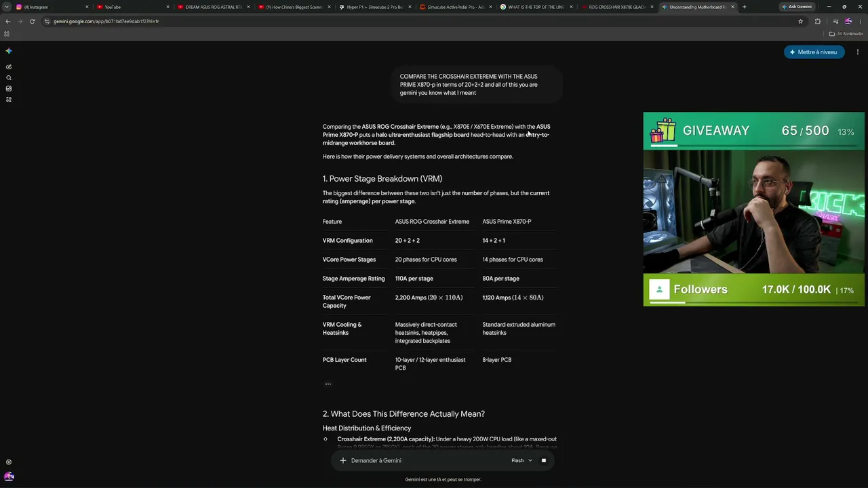Open a new browser tab with the plus
Screen dimensions: 868x488
744,7
